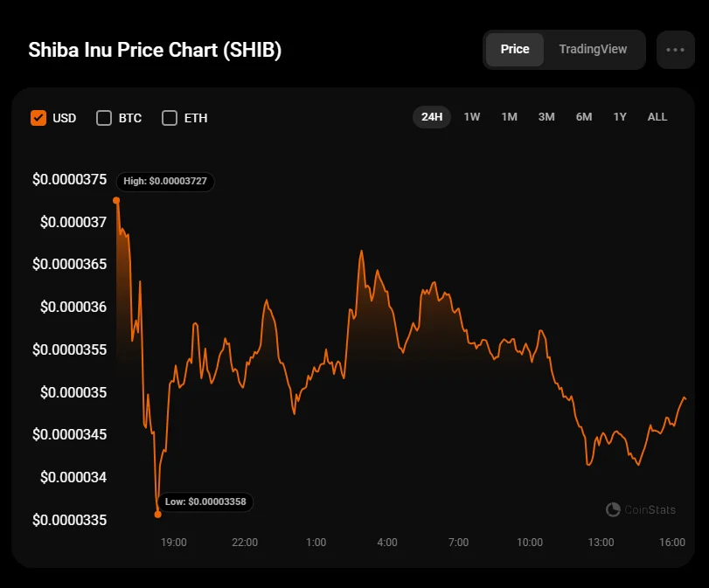709x588 pixels.
Task: Click the $0.000037 axis label
Action: pos(73,222)
